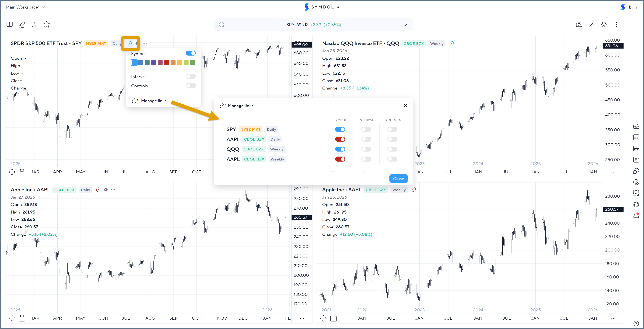The image size is (644, 329).
Task: Select the pencil drawing tool
Action: (x=22, y=24)
